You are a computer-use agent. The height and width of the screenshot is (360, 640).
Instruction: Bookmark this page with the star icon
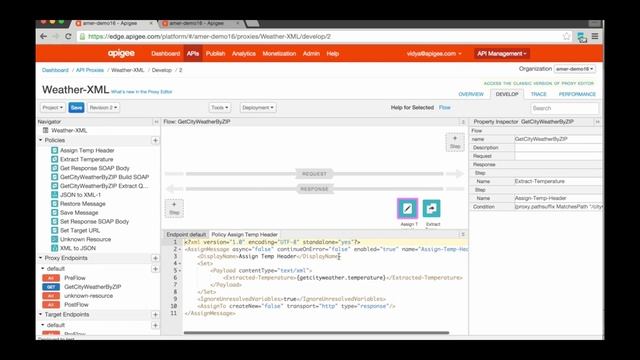tap(567, 36)
